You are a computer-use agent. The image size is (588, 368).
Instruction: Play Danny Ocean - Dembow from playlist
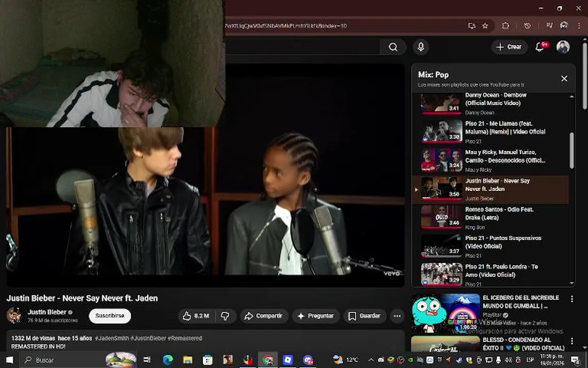491,103
